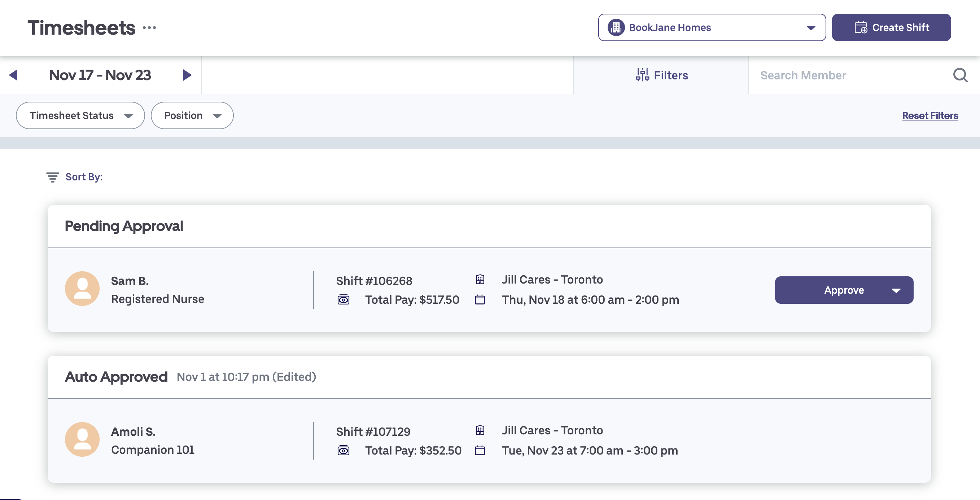The height and width of the screenshot is (500, 980).
Task: Click the Sort By lines icon
Action: click(53, 177)
